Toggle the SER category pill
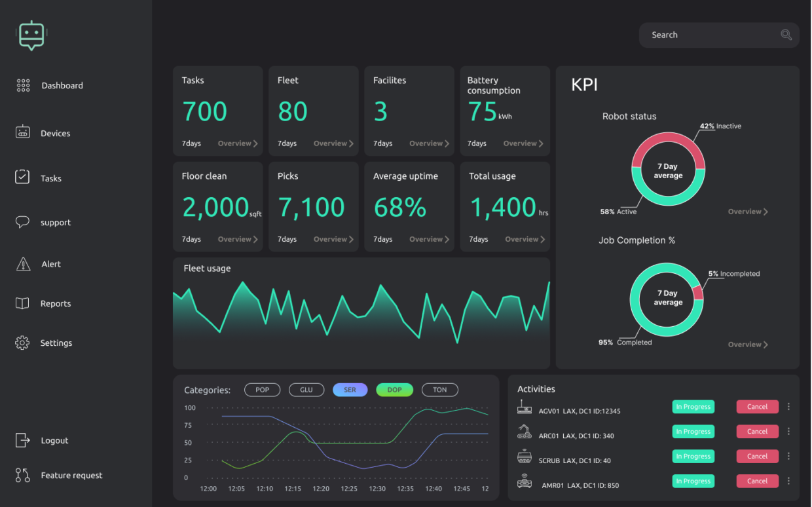 pyautogui.click(x=350, y=390)
